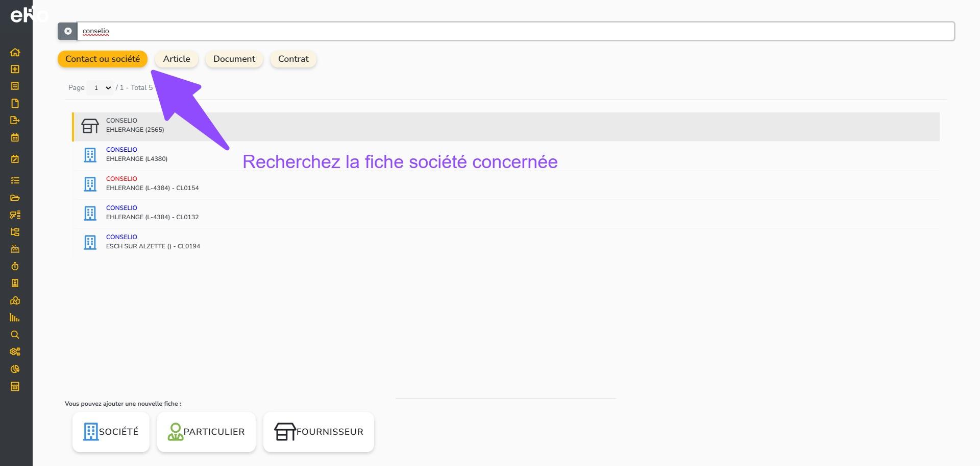Viewport: 980px width, 466px height.
Task: Select the Contact ou société filter
Action: (102, 59)
